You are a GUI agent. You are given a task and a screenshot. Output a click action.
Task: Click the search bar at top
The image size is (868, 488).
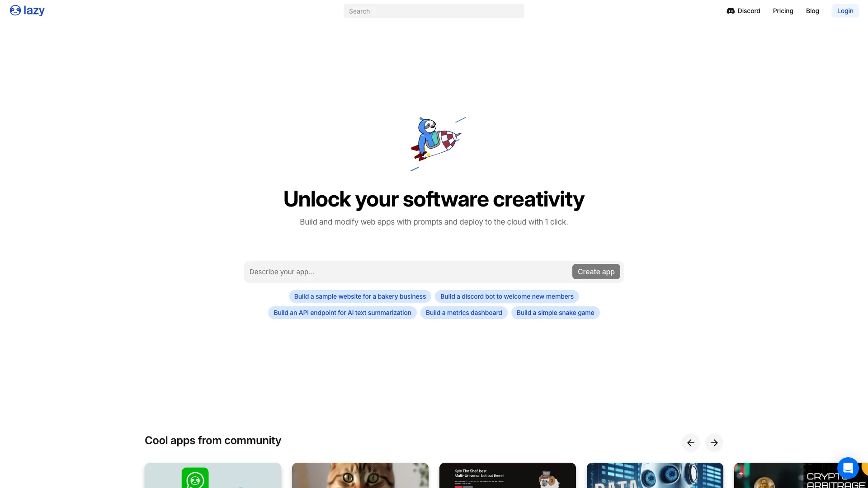tap(434, 11)
